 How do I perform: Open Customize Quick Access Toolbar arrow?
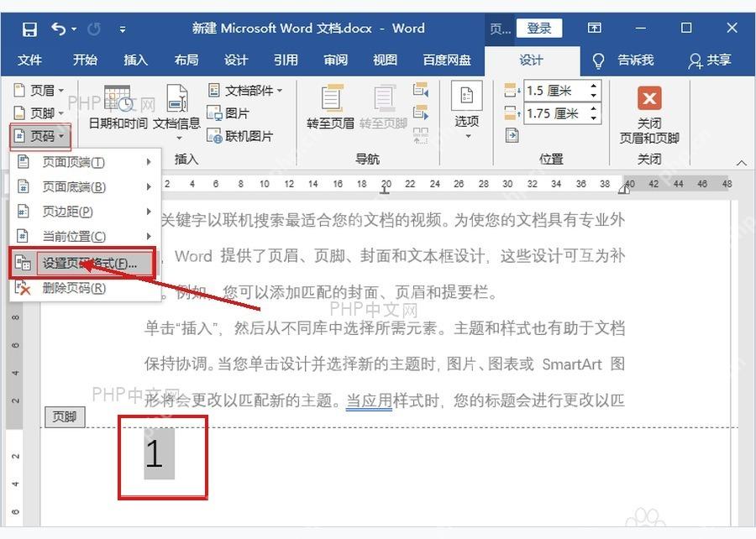pyautogui.click(x=123, y=29)
